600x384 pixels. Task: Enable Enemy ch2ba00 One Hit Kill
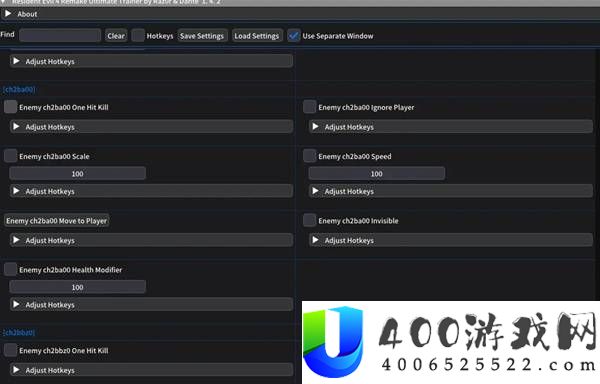10,107
